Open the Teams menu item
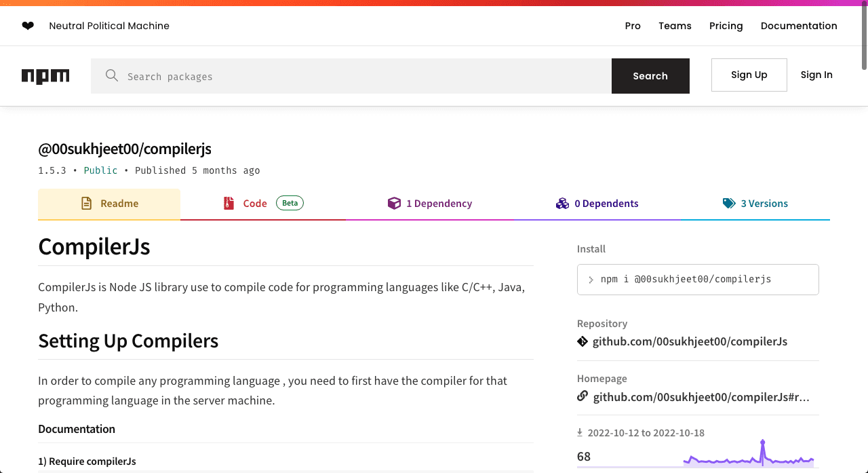The height and width of the screenshot is (473, 868). point(675,26)
